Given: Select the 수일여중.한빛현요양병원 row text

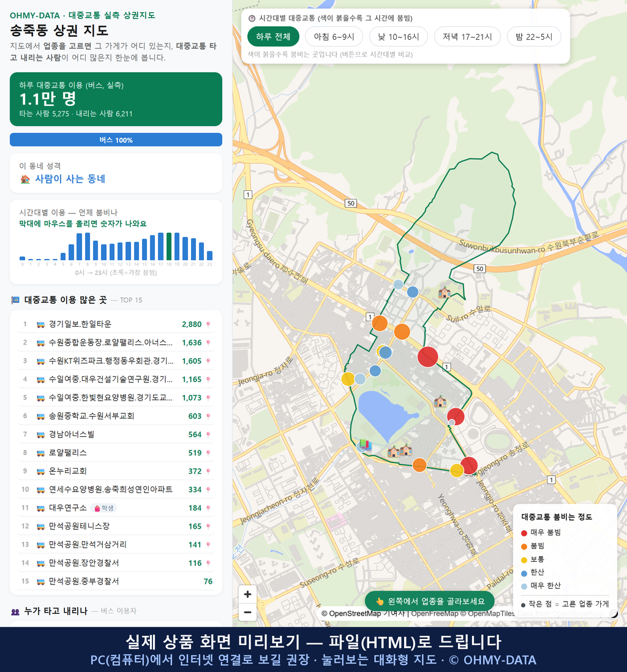Looking at the screenshot, I should pos(111,398).
